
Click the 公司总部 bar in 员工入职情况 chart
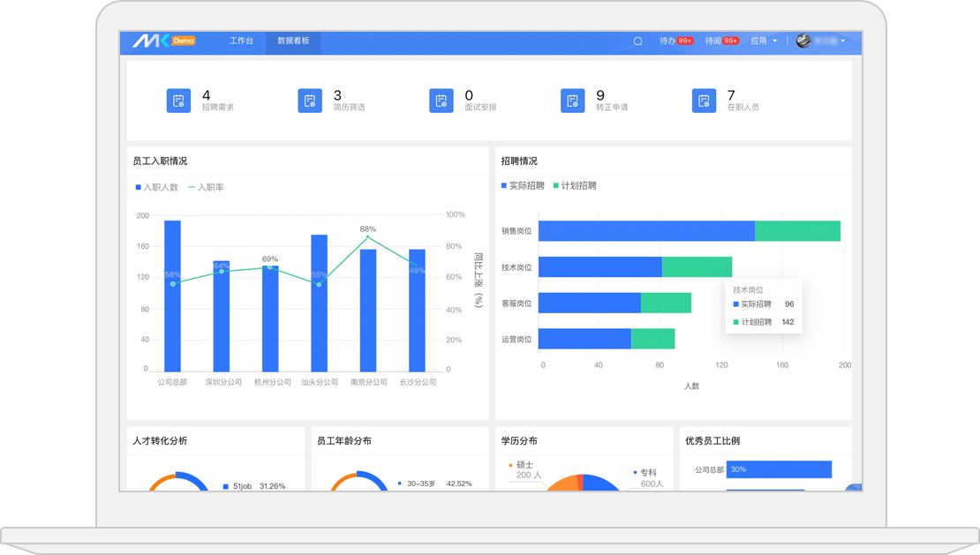point(172,296)
